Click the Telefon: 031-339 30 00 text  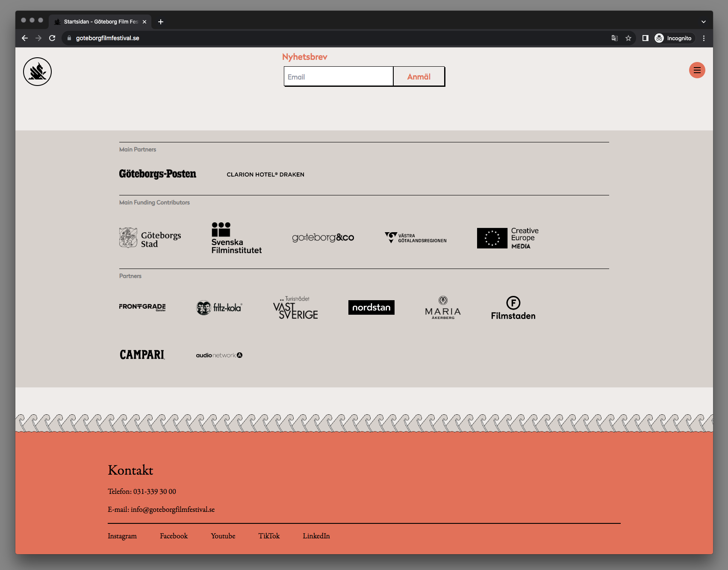142,491
